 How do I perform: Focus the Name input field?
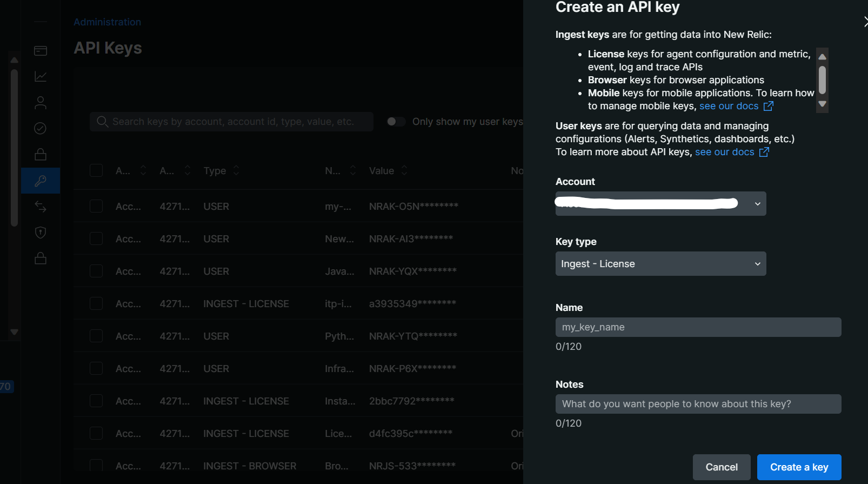(698, 327)
